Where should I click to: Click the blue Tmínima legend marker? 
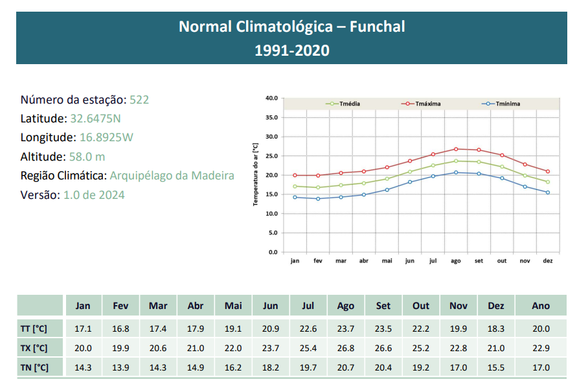pos(488,104)
